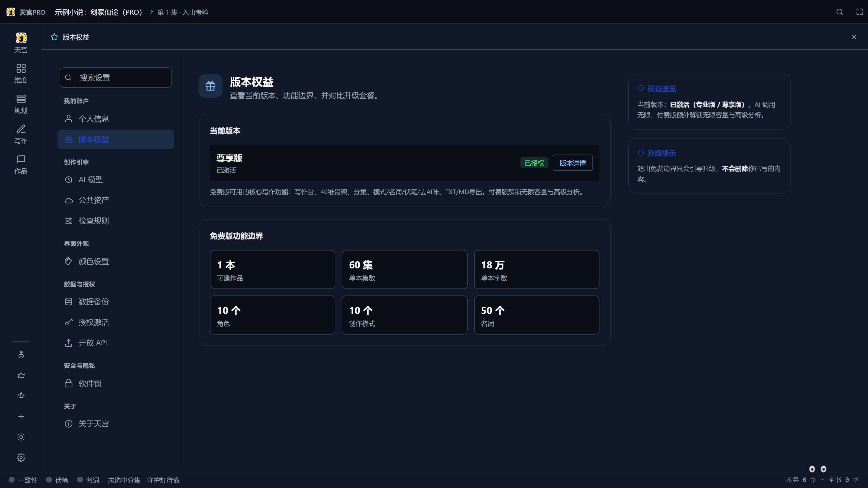The image size is (868, 488).
Task: Click the gift icon next to 版本权益 title
Action: 210,86
